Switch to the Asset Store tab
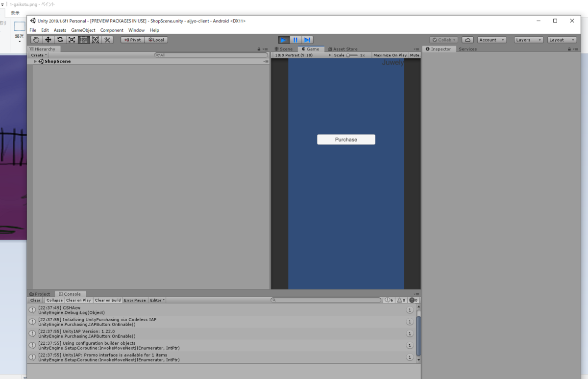 pyautogui.click(x=343, y=49)
